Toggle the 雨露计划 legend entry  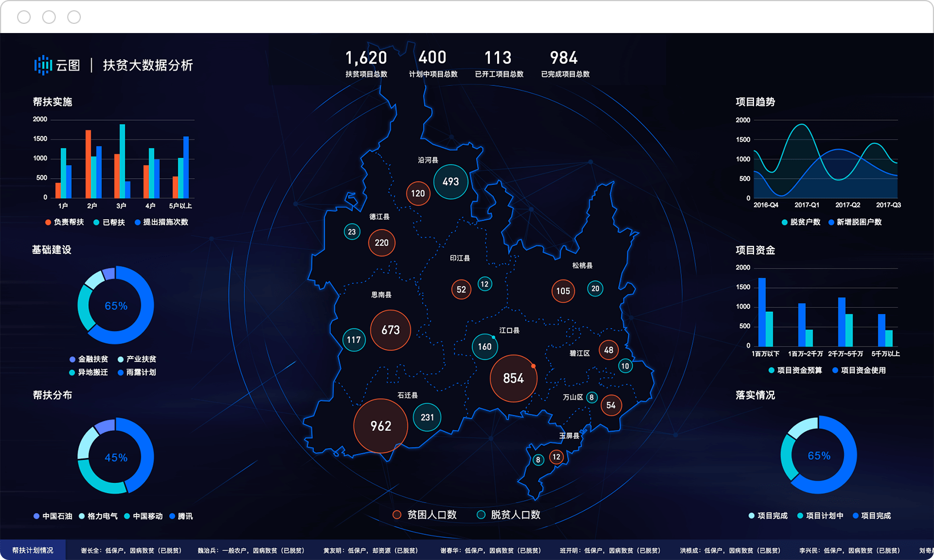tap(137, 372)
